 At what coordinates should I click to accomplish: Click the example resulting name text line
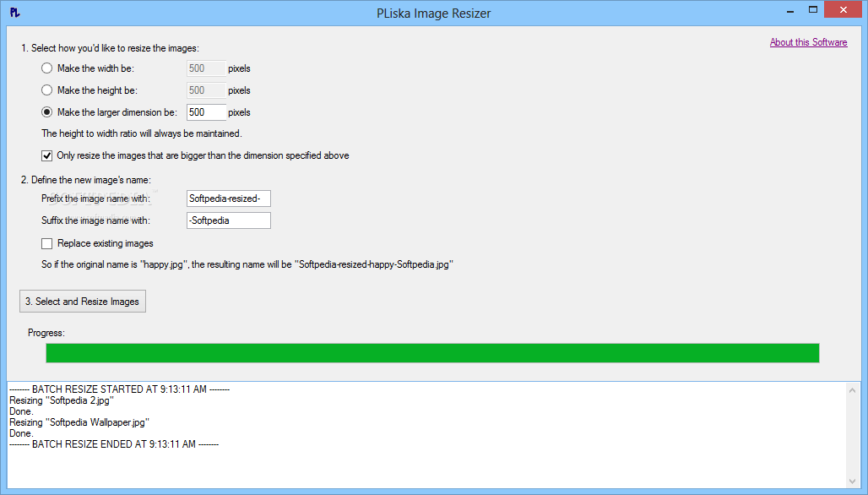pyautogui.click(x=247, y=264)
